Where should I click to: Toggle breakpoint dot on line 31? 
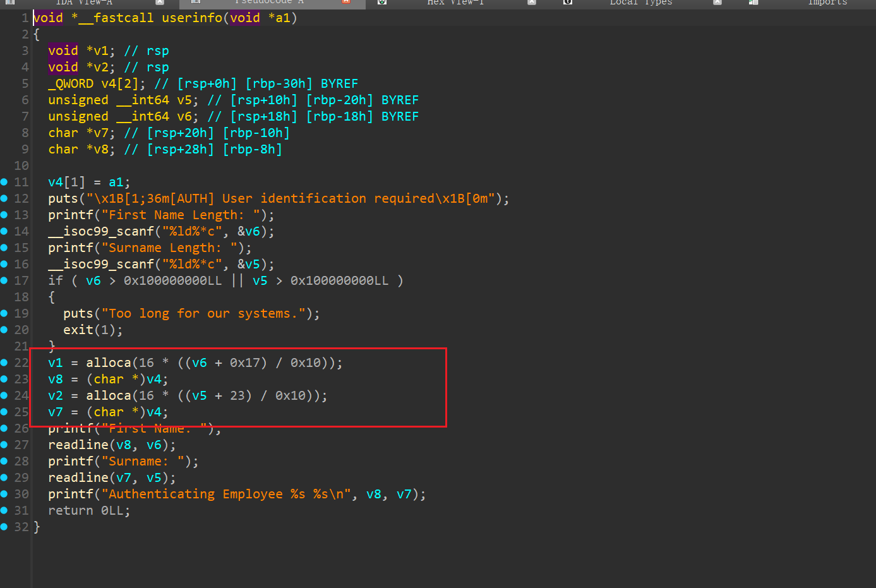[x=4, y=510]
